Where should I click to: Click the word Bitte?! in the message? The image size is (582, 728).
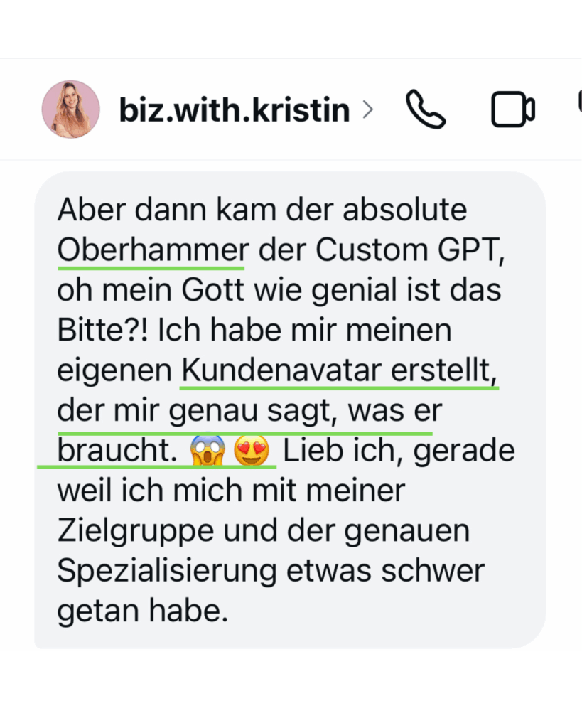[103, 330]
